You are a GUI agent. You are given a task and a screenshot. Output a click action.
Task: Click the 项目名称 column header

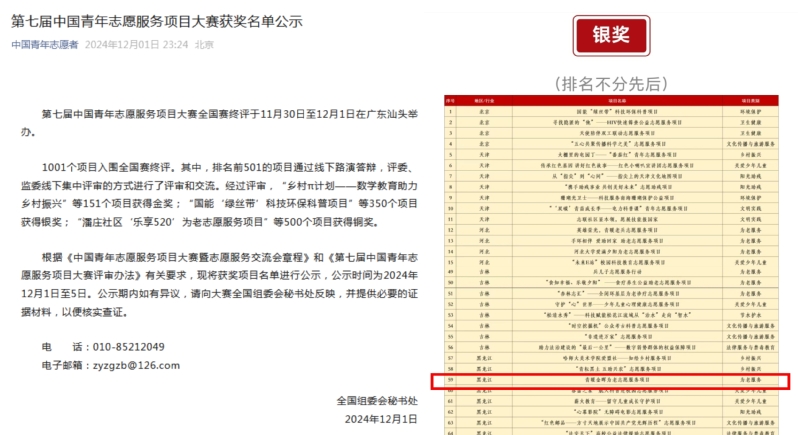[x=617, y=101]
